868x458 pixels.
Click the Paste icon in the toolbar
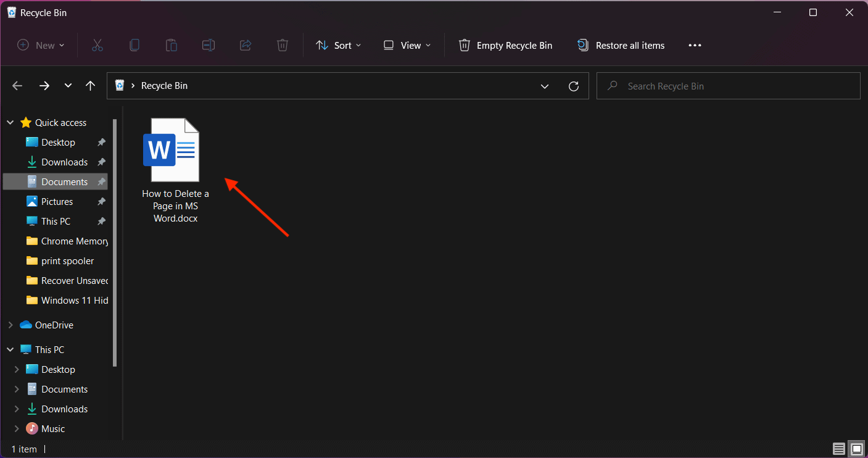tap(171, 45)
